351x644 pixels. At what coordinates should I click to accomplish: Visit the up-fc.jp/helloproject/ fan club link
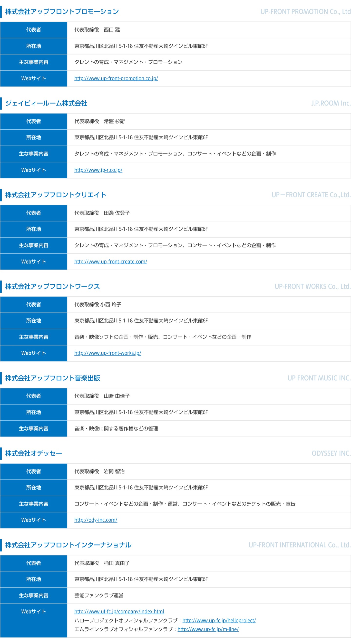tap(219, 620)
